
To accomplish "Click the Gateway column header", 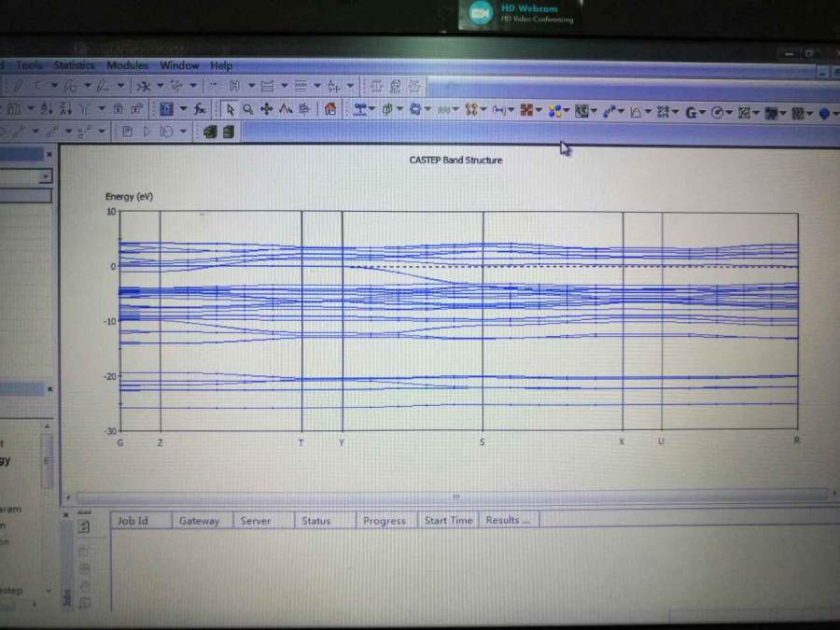I will (203, 520).
